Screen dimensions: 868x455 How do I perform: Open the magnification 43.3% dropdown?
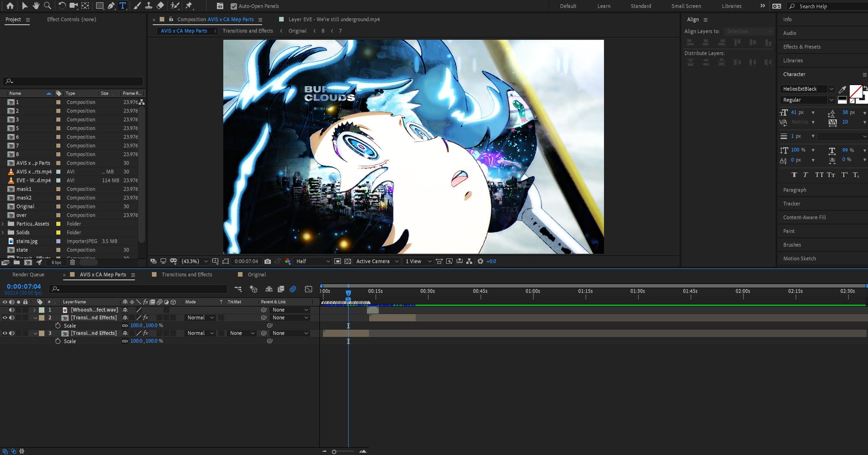[x=195, y=262]
